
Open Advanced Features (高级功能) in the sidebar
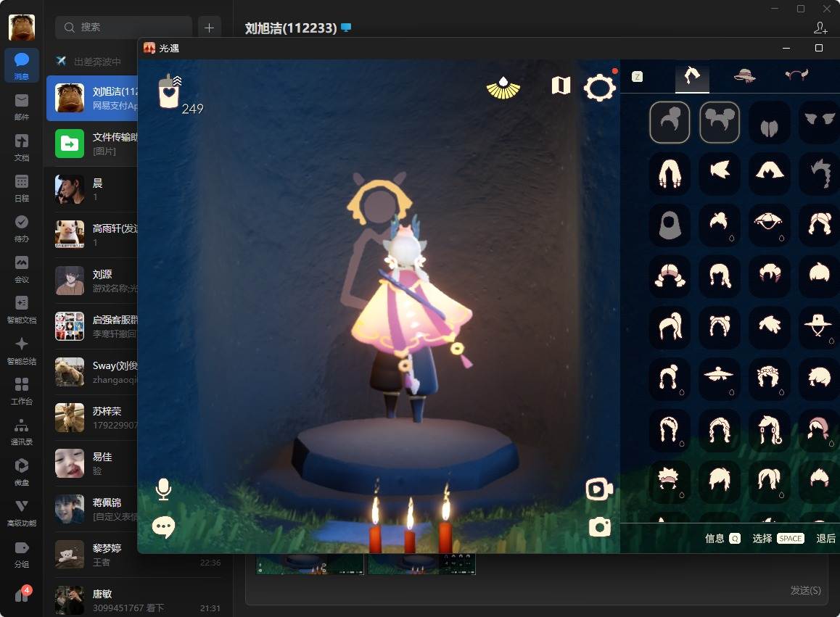(22, 513)
